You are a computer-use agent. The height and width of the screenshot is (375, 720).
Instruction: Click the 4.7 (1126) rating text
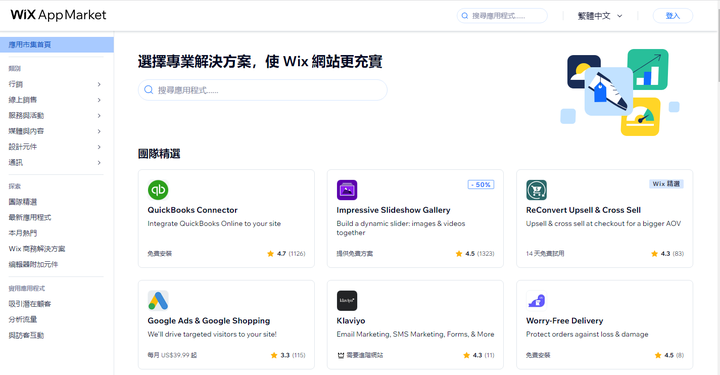(291, 253)
